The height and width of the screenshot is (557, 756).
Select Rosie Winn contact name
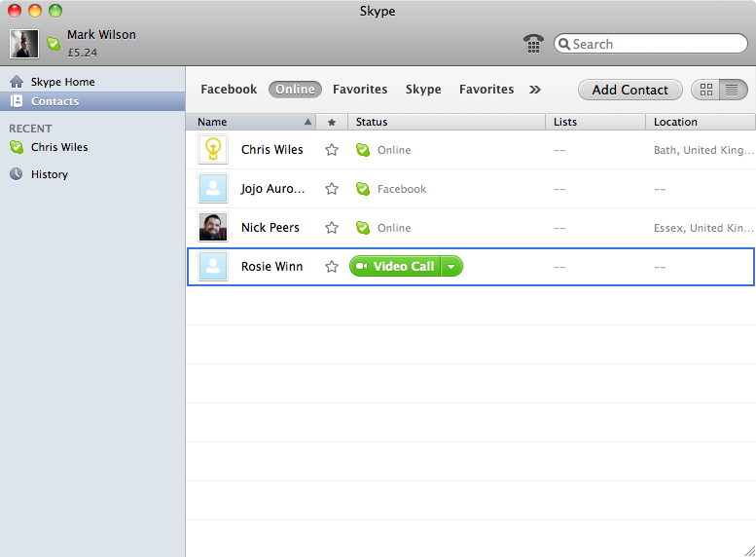pyautogui.click(x=271, y=267)
